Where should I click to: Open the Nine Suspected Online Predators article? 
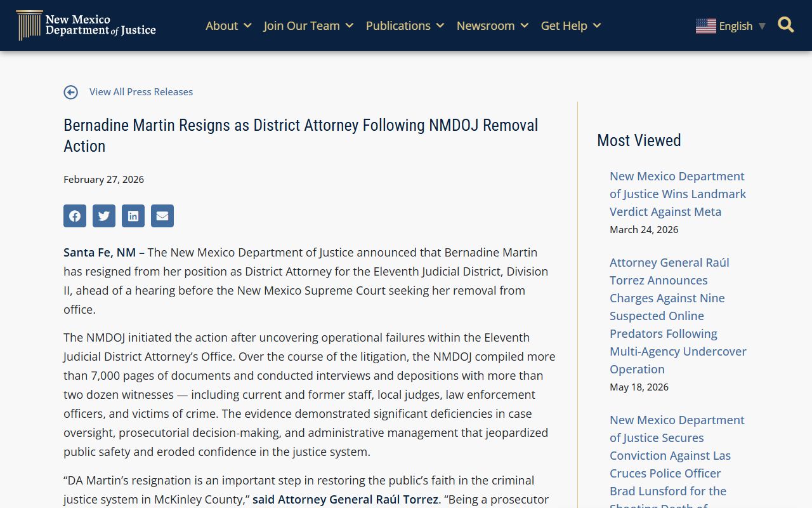click(x=678, y=316)
